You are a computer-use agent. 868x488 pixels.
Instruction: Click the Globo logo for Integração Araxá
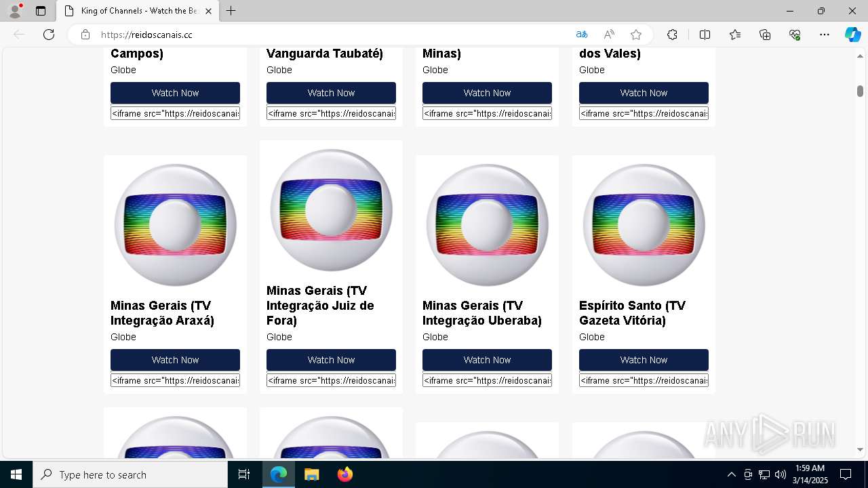175,225
